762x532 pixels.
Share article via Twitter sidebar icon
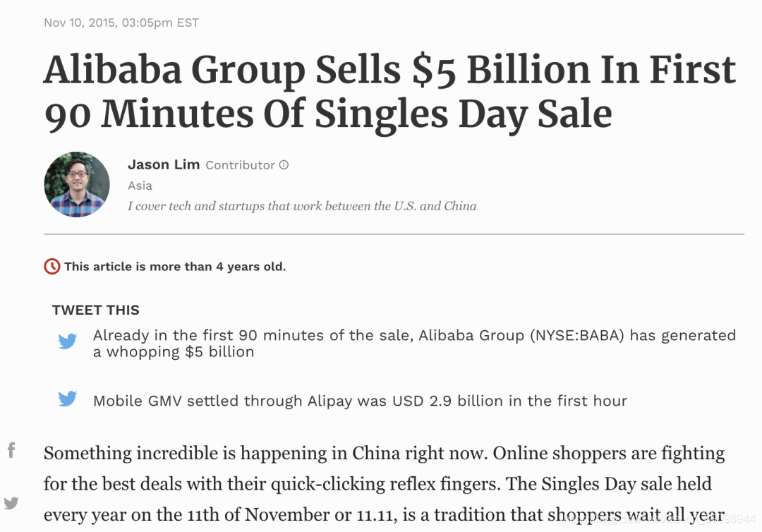[11, 503]
